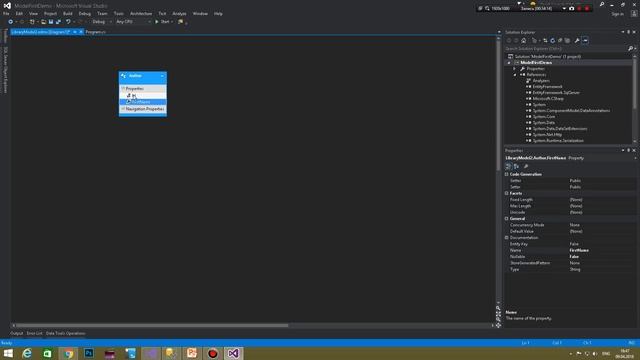Screen dimensions: 640x360
Task: Open Any CPU platform dropdown
Action: pyautogui.click(x=133, y=22)
